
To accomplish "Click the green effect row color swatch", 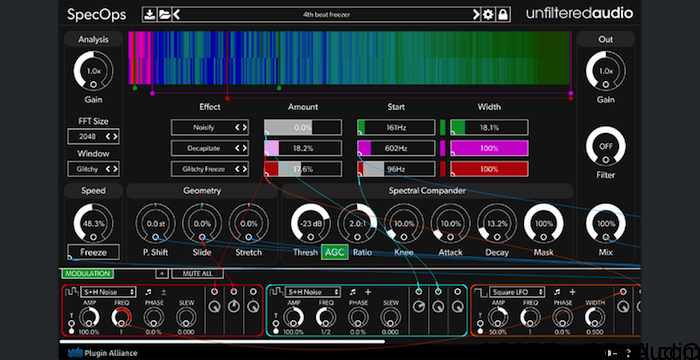I will coord(443,127).
